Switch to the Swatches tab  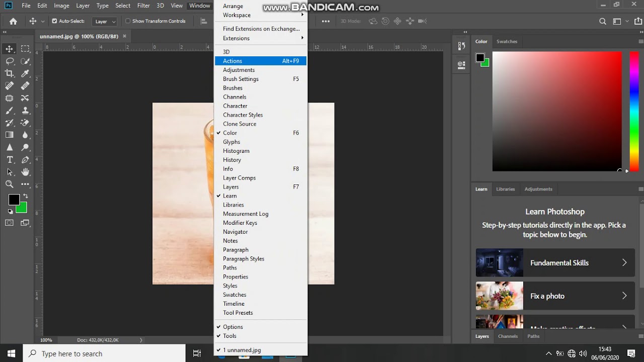coord(507,41)
